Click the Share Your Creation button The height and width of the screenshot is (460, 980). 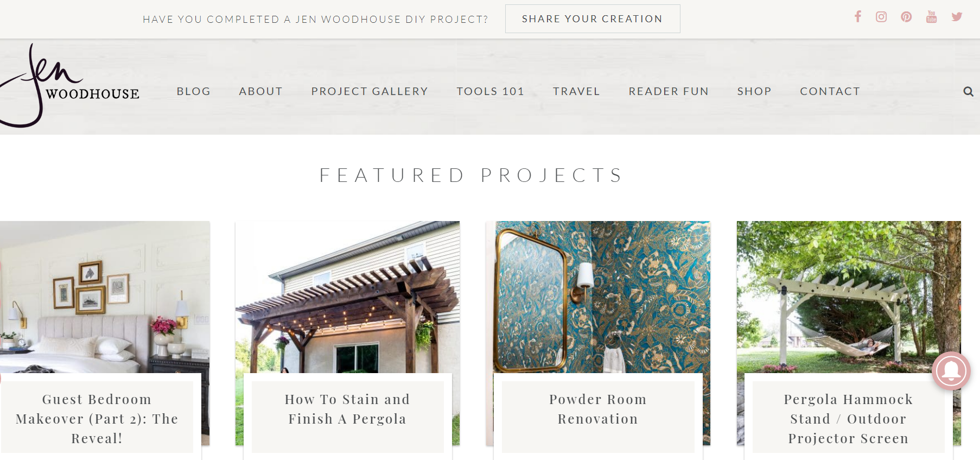pyautogui.click(x=593, y=19)
